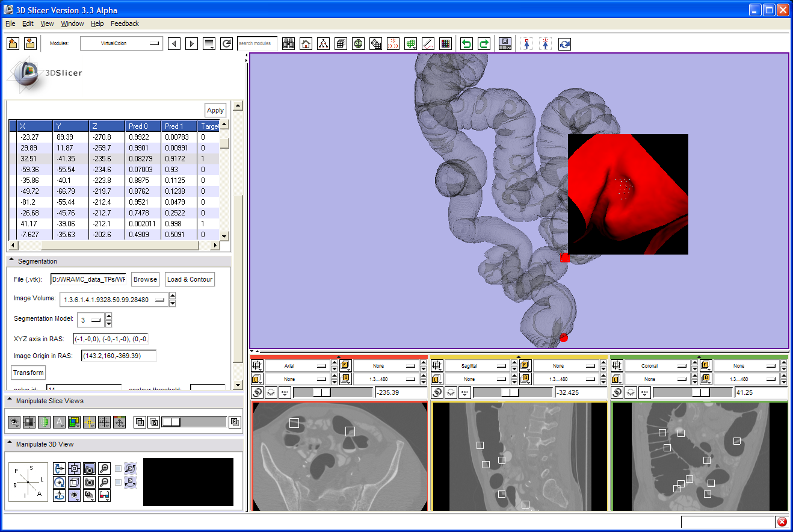Click the link slices icon in Axial view

click(x=258, y=392)
